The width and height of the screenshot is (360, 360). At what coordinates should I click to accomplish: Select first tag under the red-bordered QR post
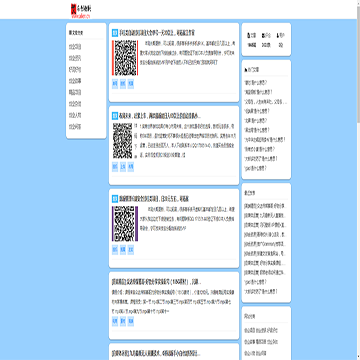[x=115, y=84]
